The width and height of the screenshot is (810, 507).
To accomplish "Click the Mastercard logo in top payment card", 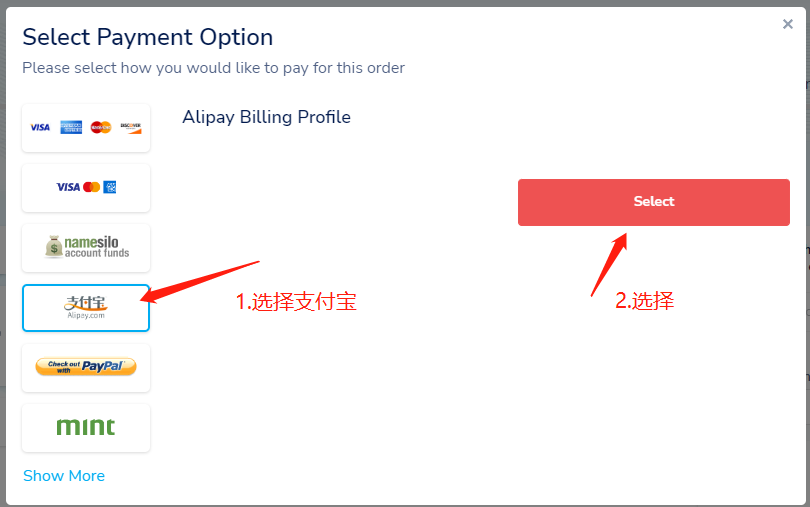I will coord(101,127).
